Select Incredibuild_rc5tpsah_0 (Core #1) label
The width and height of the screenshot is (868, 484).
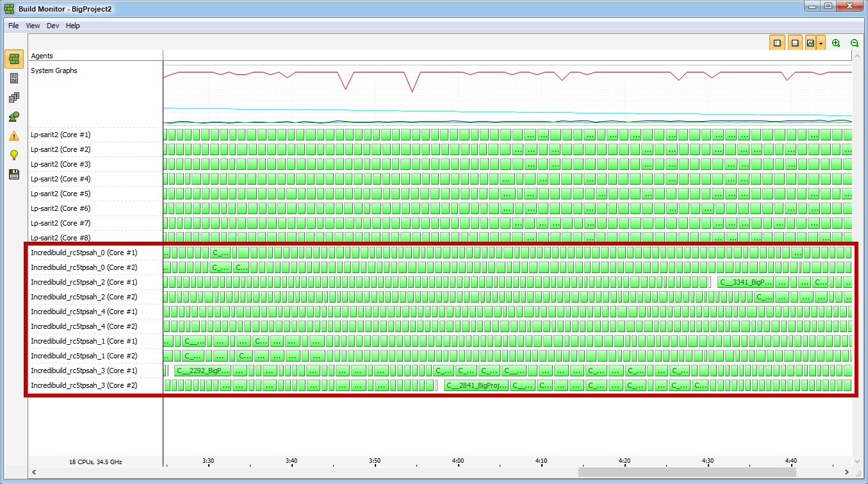coord(84,253)
